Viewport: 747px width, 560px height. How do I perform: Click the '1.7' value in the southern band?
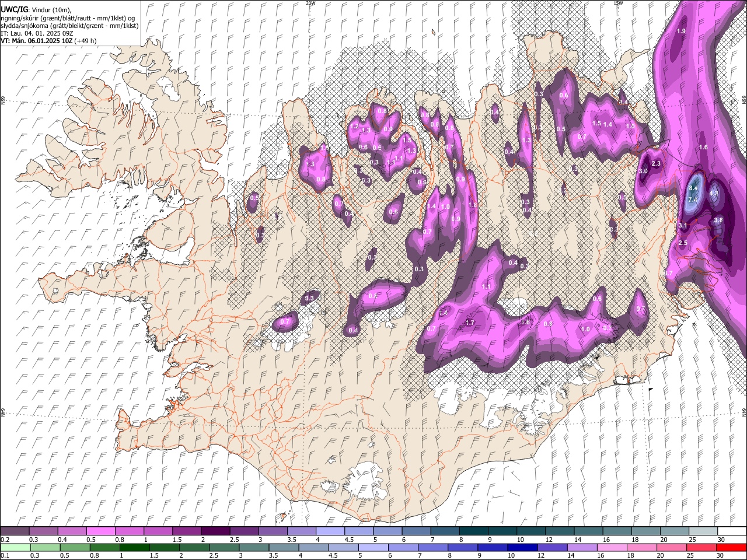point(470,323)
